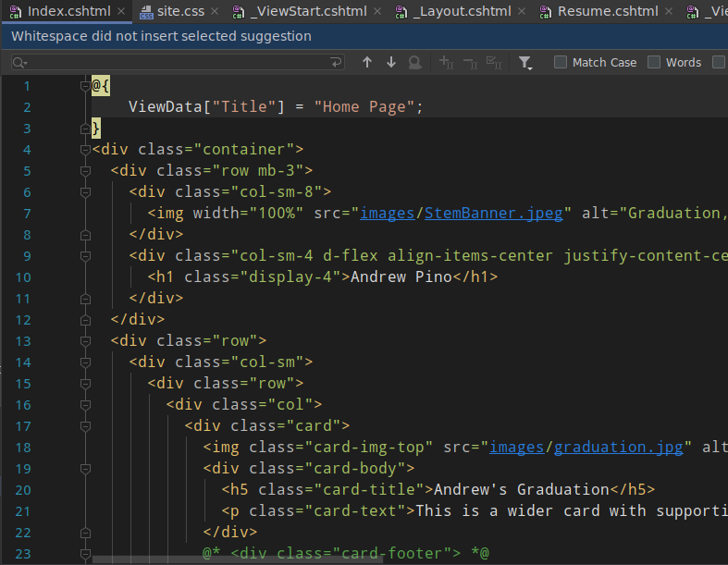Click the new line icon in search field
This screenshot has width=728, height=565.
pyautogui.click(x=336, y=62)
